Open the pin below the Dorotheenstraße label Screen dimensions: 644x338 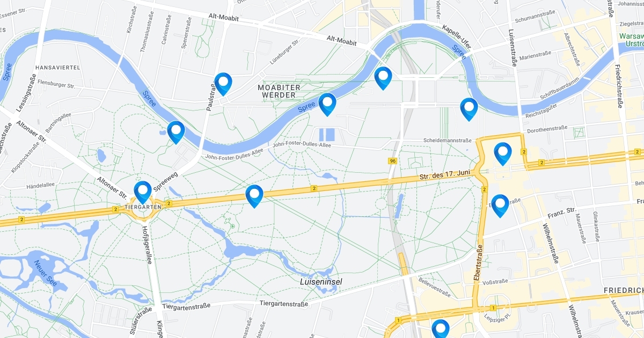click(503, 153)
